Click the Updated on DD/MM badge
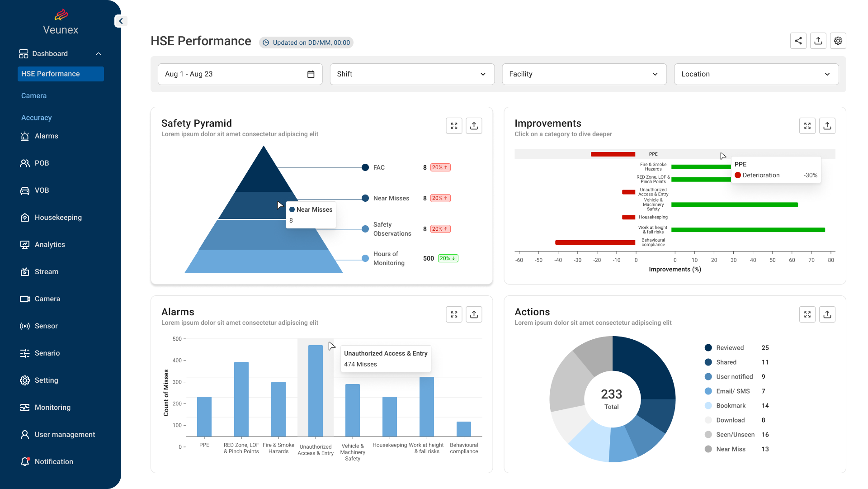The height and width of the screenshot is (489, 868). [306, 43]
